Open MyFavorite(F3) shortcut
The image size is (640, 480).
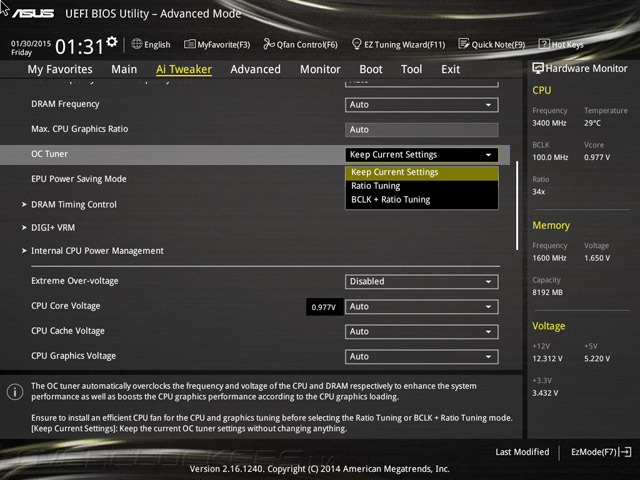tap(217, 44)
